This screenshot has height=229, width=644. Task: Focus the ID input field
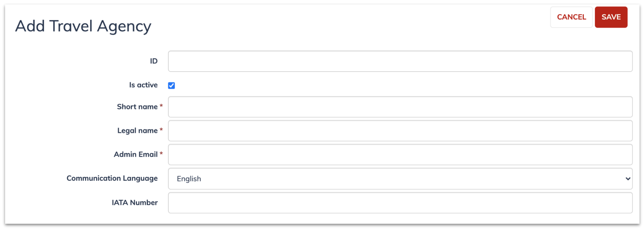point(400,61)
